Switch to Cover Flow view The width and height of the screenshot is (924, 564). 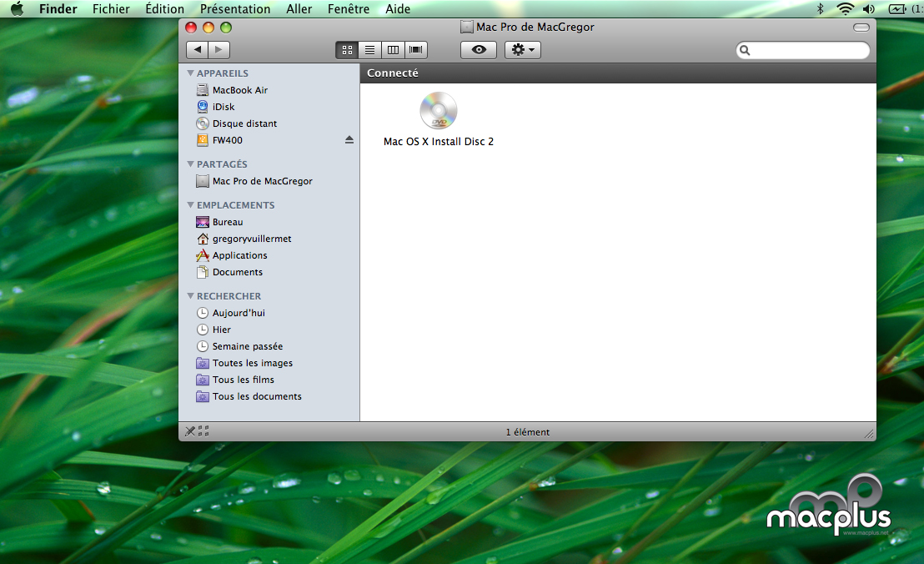pyautogui.click(x=416, y=50)
